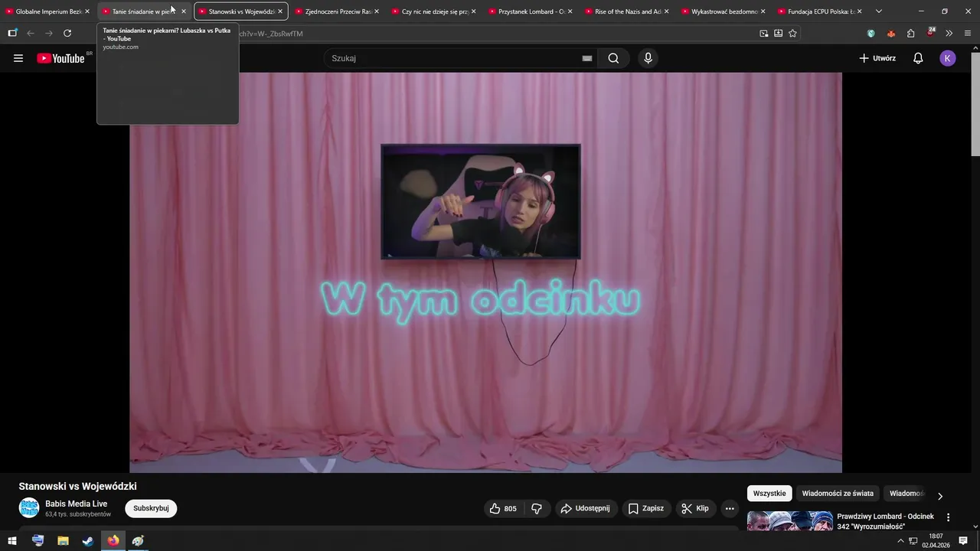The image size is (980, 551).
Task: Like the video with thumbs up 805
Action: pyautogui.click(x=502, y=508)
